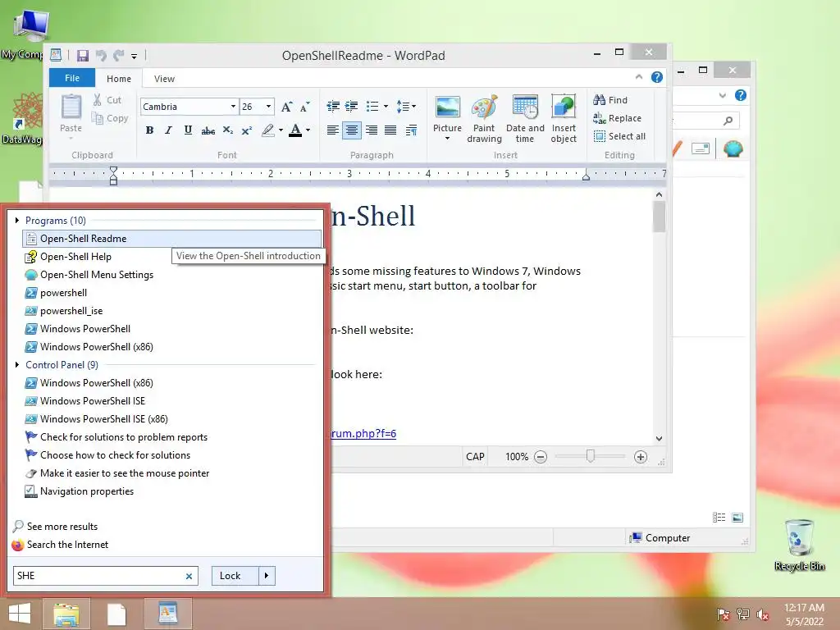Open the font color dropdown arrow
This screenshot has height=630, width=840.
click(x=308, y=130)
